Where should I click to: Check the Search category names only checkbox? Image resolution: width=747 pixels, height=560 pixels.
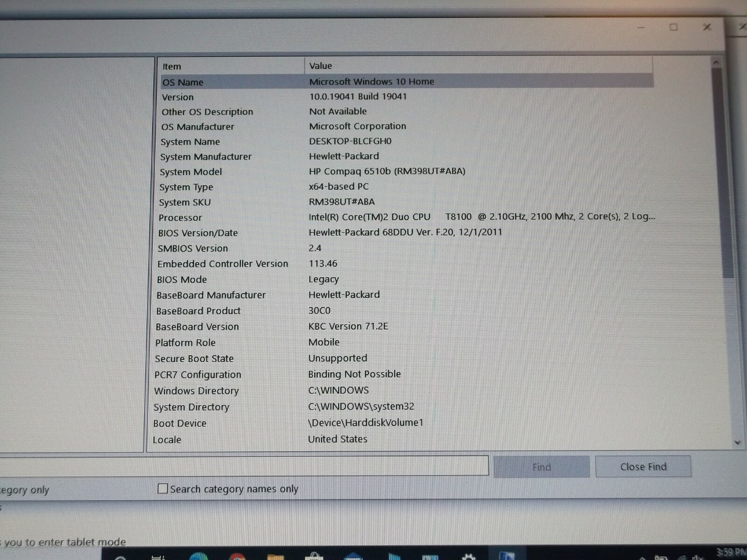pyautogui.click(x=162, y=489)
